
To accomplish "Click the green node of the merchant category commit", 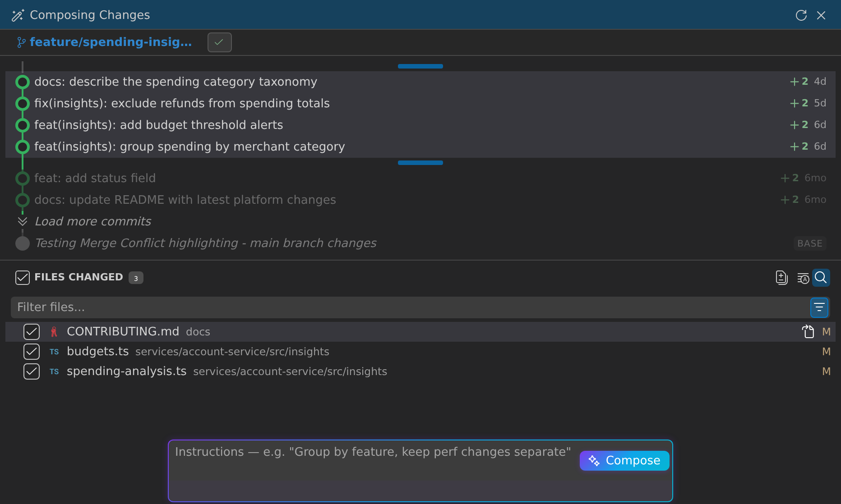I will point(23,147).
